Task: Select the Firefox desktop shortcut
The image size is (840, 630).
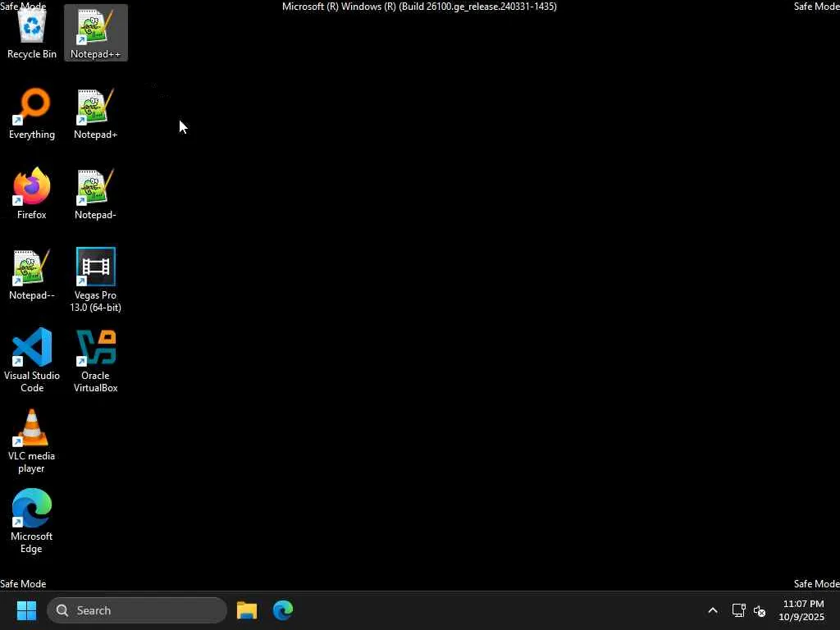Action: (32, 194)
